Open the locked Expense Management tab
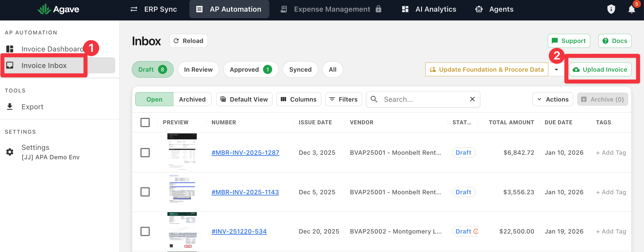This screenshot has height=252, width=644. pos(331,9)
